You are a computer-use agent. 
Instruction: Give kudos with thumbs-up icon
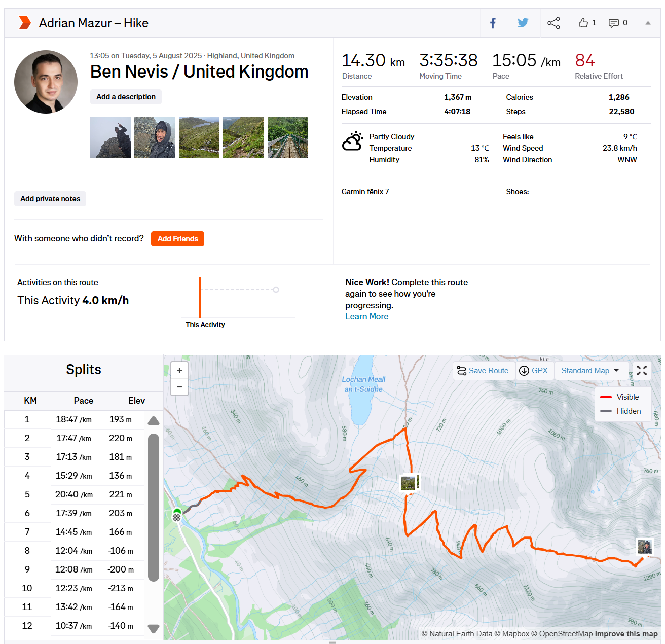pyautogui.click(x=584, y=23)
